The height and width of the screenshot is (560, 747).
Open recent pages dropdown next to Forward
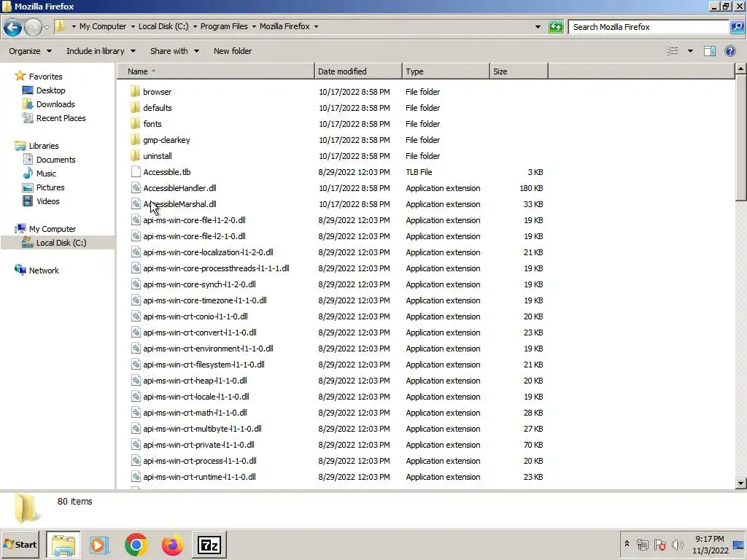[x=47, y=27]
